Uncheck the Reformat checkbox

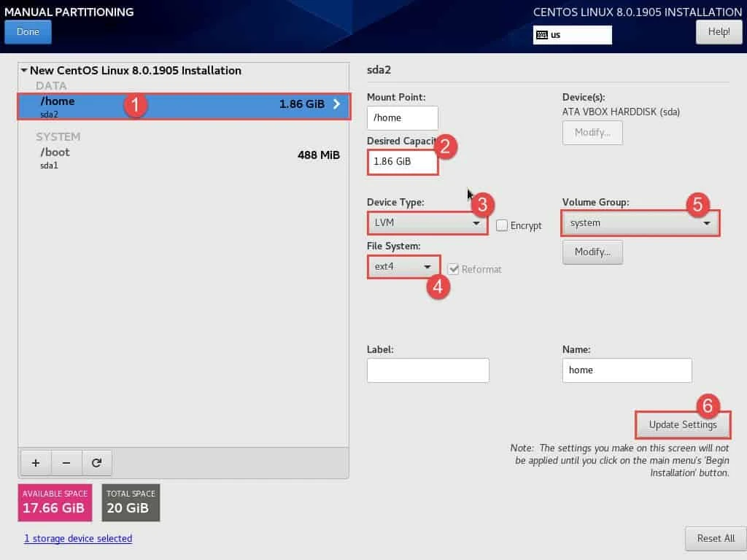click(454, 269)
